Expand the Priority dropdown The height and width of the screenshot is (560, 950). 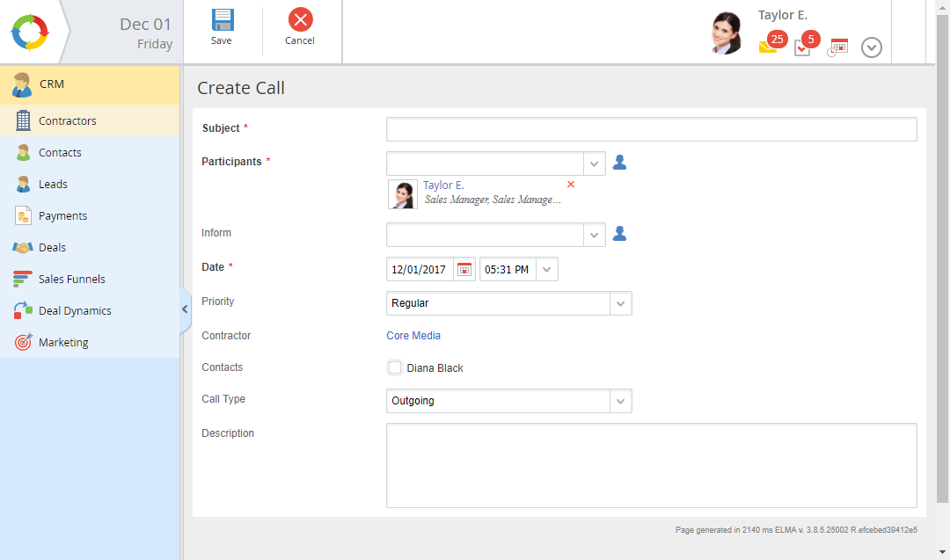(x=621, y=303)
